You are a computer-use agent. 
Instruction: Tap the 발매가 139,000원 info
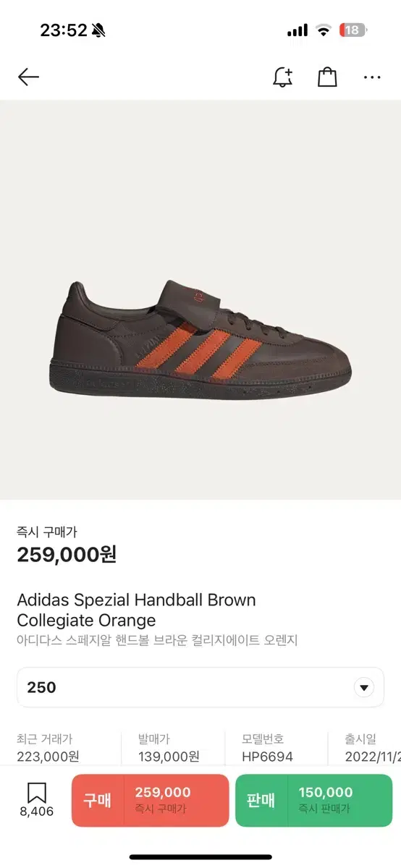click(x=169, y=748)
